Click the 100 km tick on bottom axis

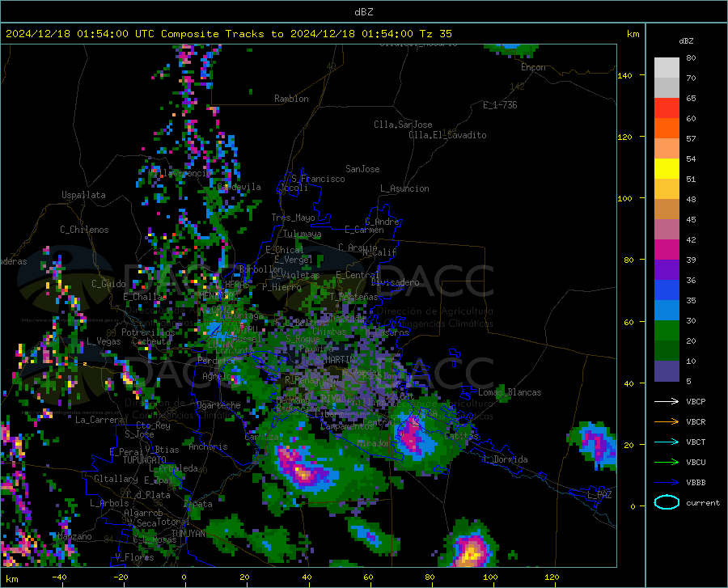[x=490, y=577]
